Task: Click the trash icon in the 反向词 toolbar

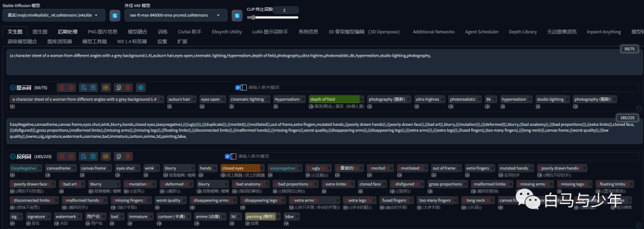Action: (128, 156)
